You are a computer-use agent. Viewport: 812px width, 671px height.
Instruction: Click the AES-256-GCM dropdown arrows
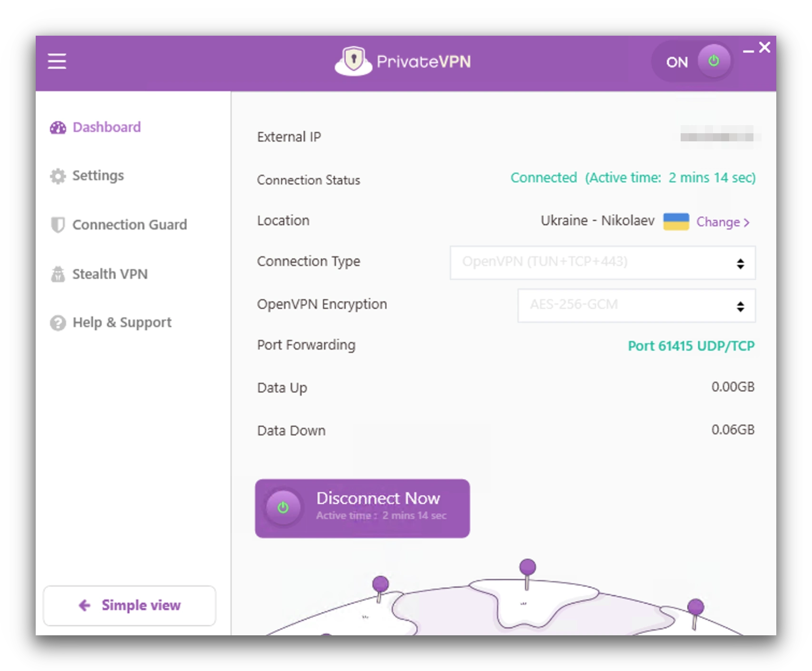point(740,306)
